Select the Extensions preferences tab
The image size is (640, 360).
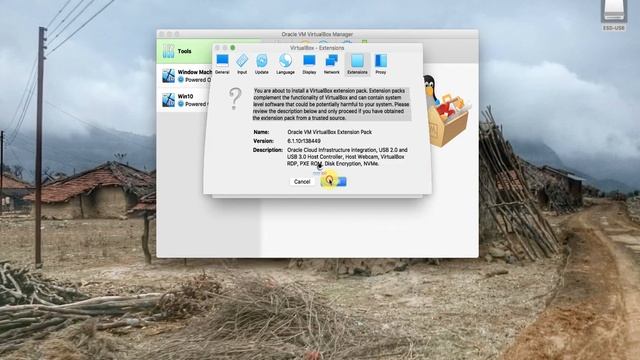(357, 64)
